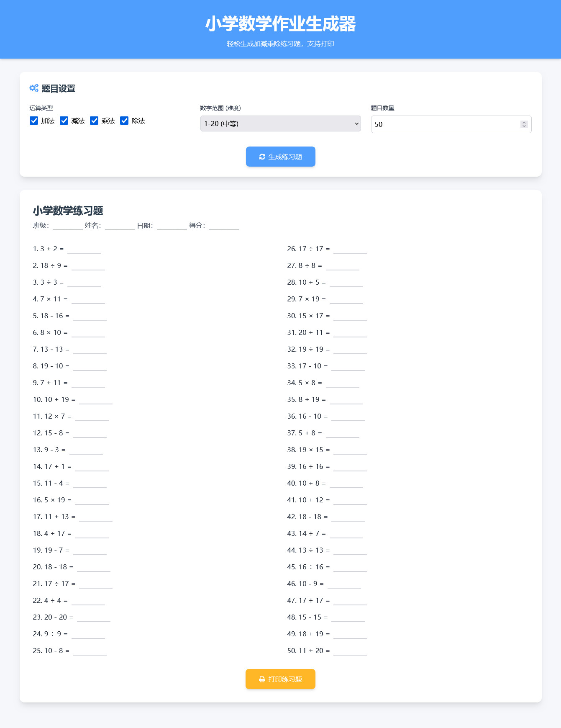Screen dimensions: 561x728
Task: Click answer blank for 17 ÷ 17 question 26
Action: click(350, 250)
